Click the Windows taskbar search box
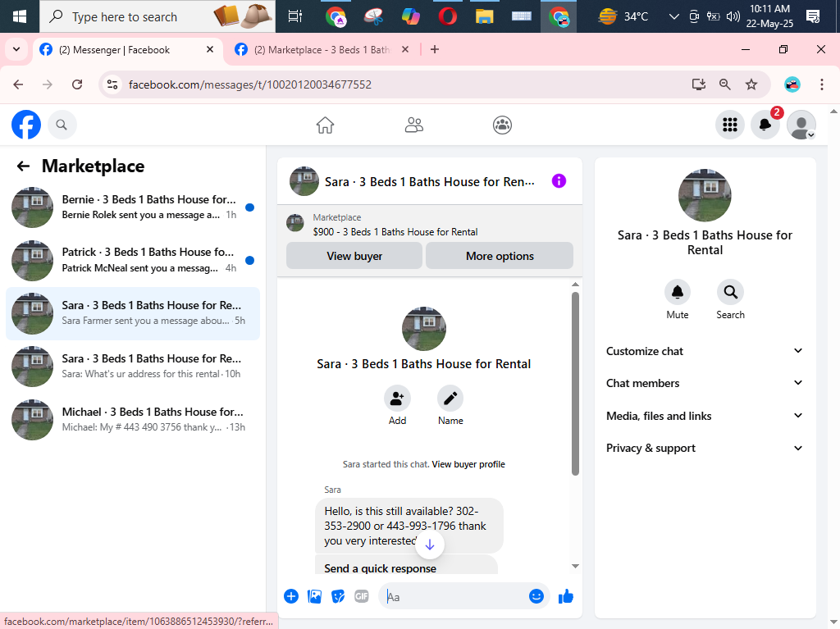 tap(157, 16)
